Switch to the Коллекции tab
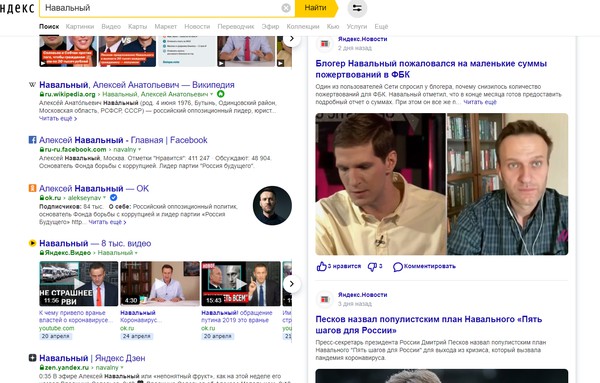The width and height of the screenshot is (600, 383). pos(303,26)
